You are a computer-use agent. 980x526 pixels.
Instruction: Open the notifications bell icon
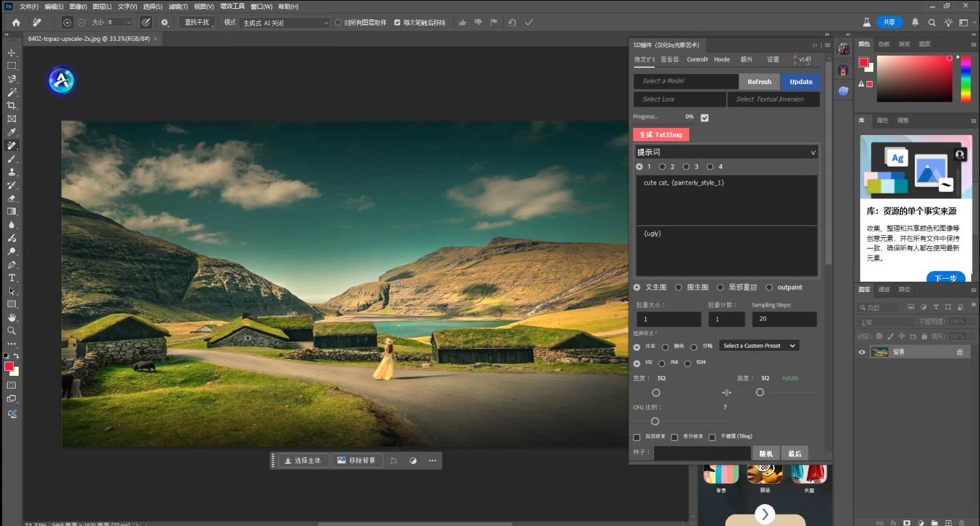pyautogui.click(x=915, y=23)
